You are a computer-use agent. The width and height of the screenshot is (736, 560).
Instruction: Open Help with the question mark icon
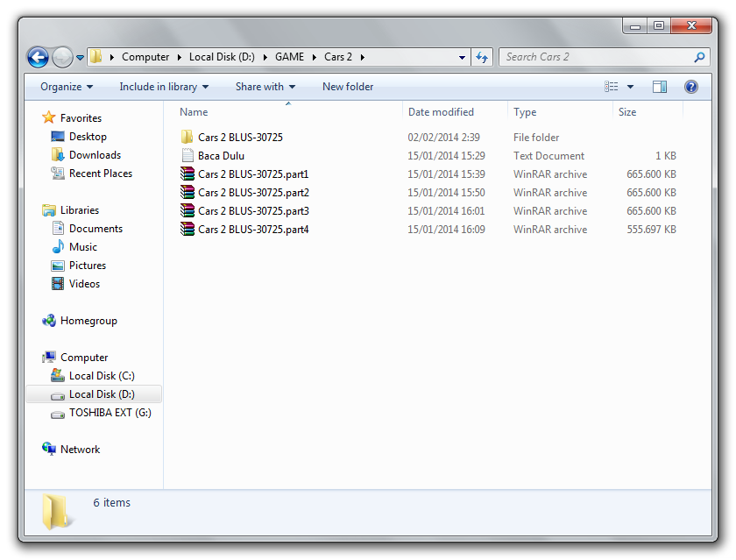[691, 87]
